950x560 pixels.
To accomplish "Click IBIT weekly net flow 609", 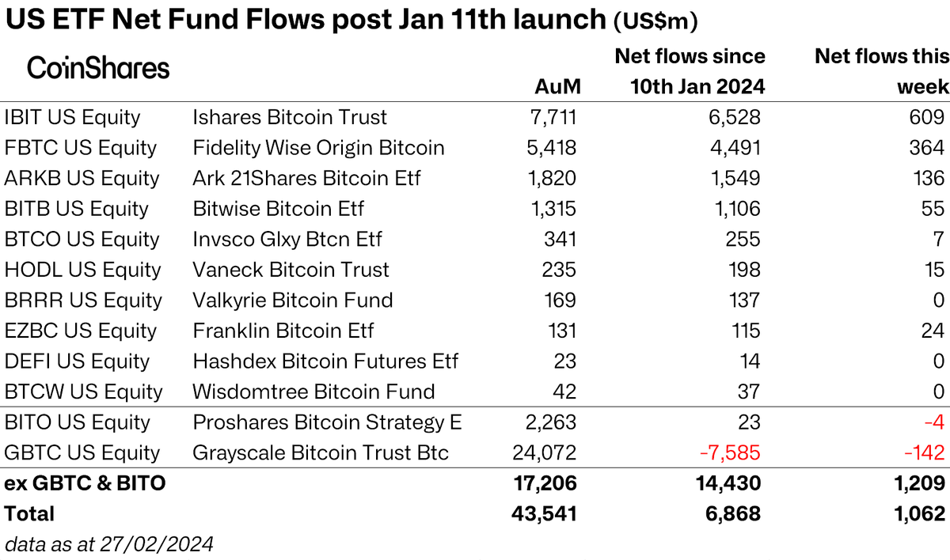I will click(926, 118).
